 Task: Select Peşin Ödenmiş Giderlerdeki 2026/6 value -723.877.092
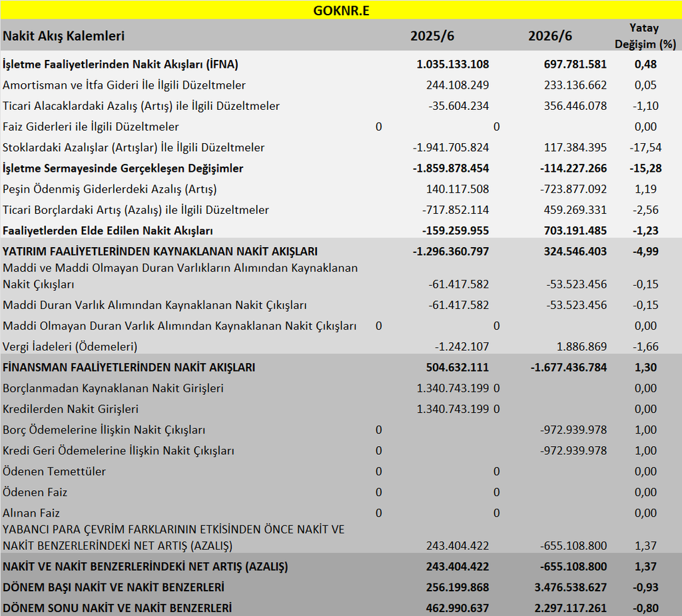click(573, 189)
